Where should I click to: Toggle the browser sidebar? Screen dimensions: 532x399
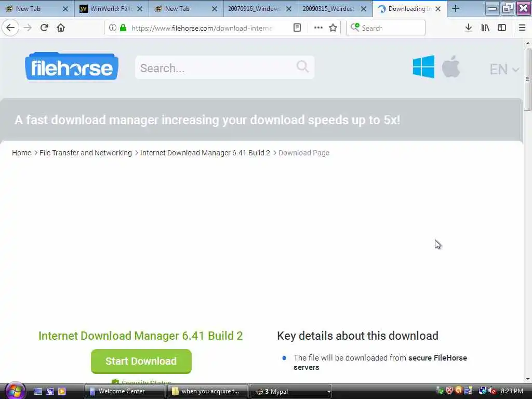click(502, 28)
